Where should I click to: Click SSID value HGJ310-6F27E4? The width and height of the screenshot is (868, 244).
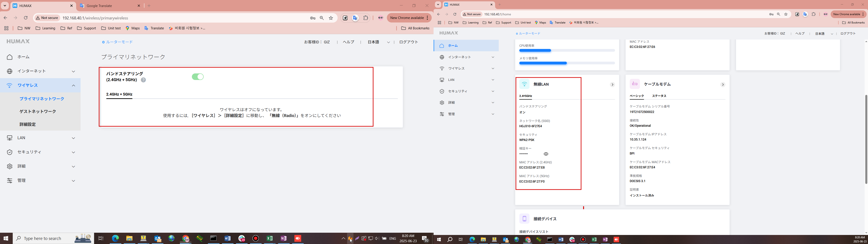click(530, 126)
